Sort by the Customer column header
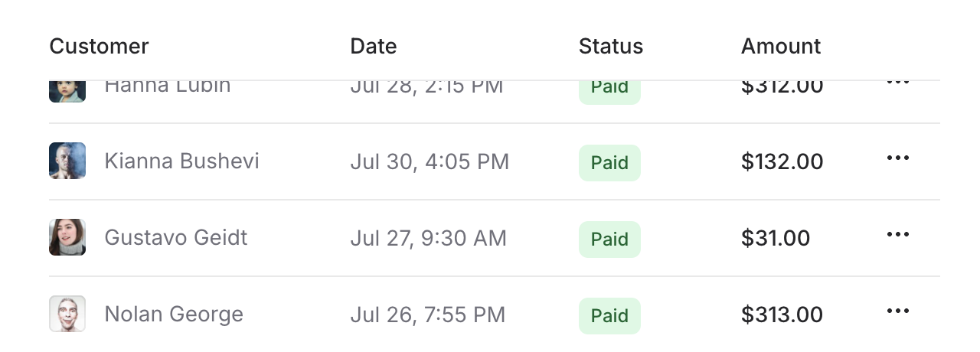980x352 pixels. click(99, 46)
